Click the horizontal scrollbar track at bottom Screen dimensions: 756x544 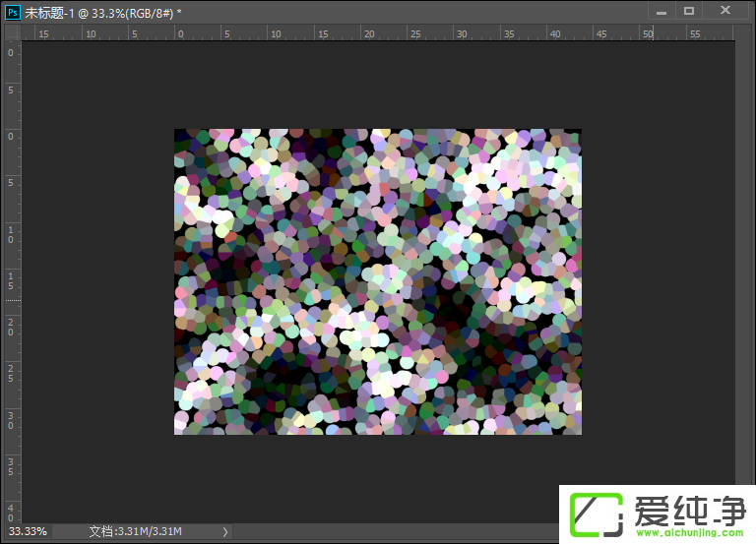point(394,532)
